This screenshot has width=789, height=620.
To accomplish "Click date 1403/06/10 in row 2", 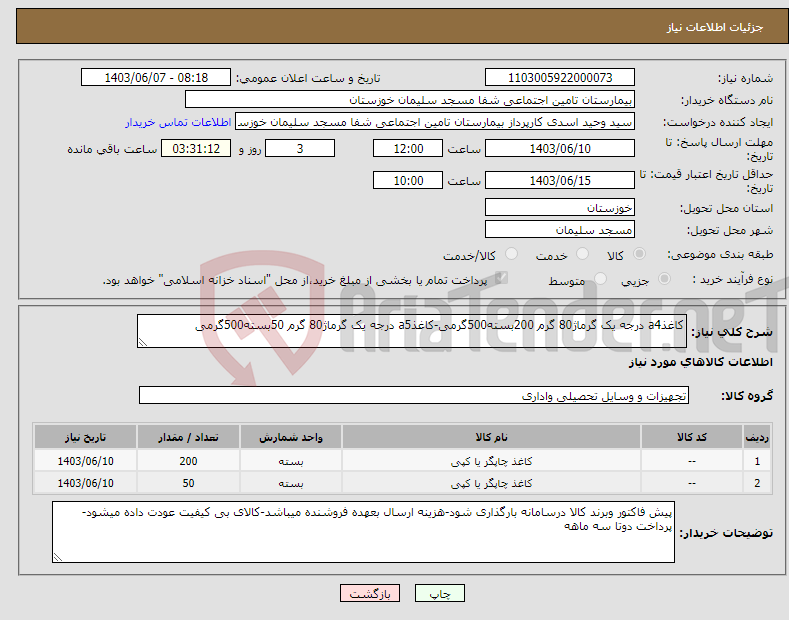I will pyautogui.click(x=86, y=483).
